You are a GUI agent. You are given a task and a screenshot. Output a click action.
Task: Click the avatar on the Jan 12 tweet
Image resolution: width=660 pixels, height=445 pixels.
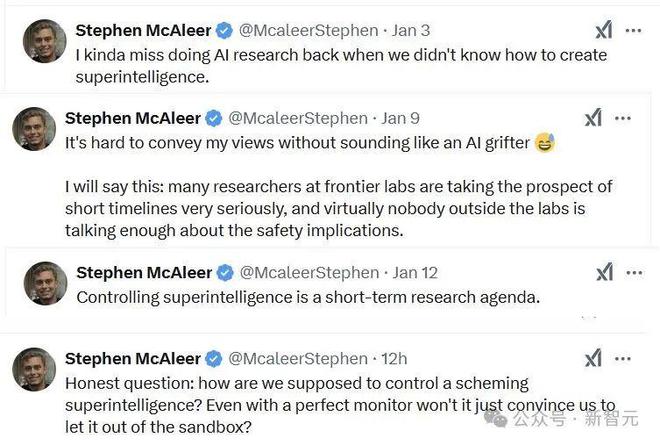pyautogui.click(x=44, y=283)
